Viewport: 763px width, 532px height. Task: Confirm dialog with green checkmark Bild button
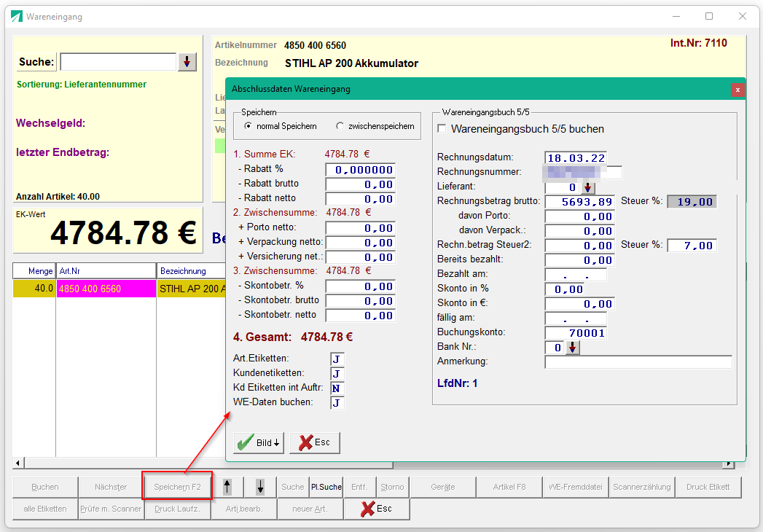[x=259, y=443]
